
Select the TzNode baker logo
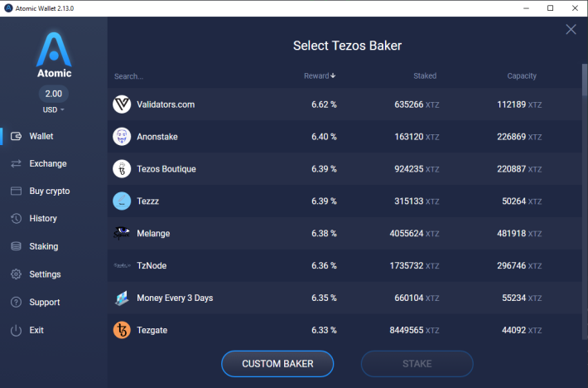pyautogui.click(x=122, y=265)
